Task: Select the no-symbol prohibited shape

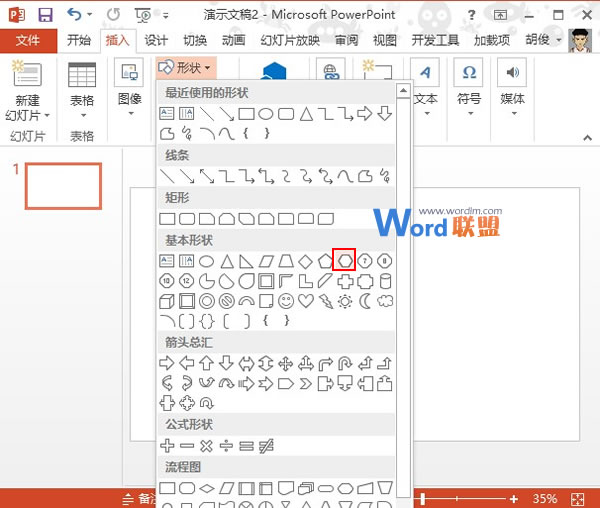Action: 227,301
